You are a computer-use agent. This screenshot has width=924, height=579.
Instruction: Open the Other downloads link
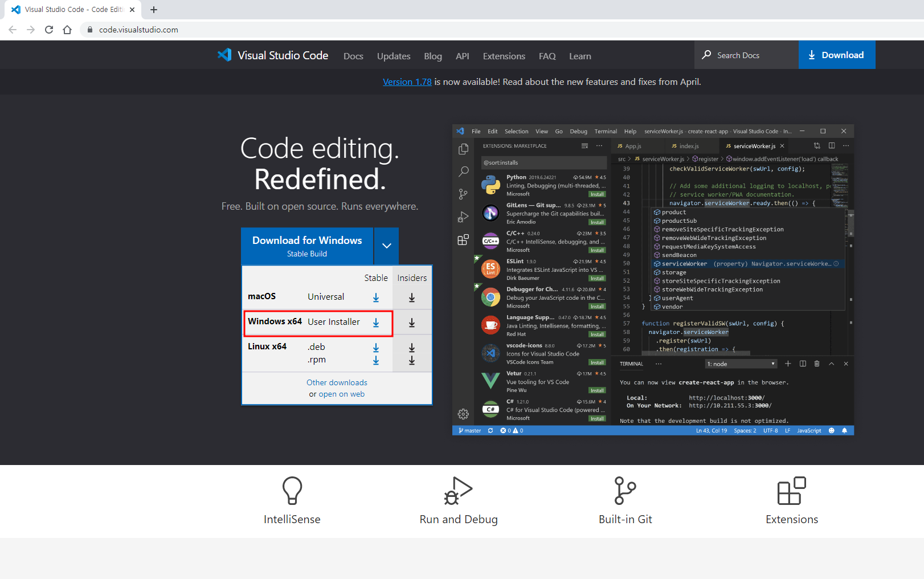click(337, 382)
